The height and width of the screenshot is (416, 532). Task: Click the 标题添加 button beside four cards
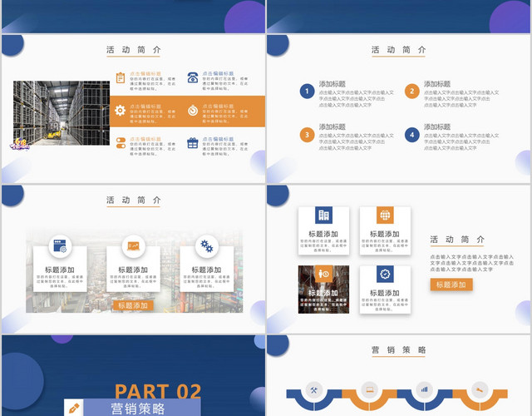(x=451, y=285)
